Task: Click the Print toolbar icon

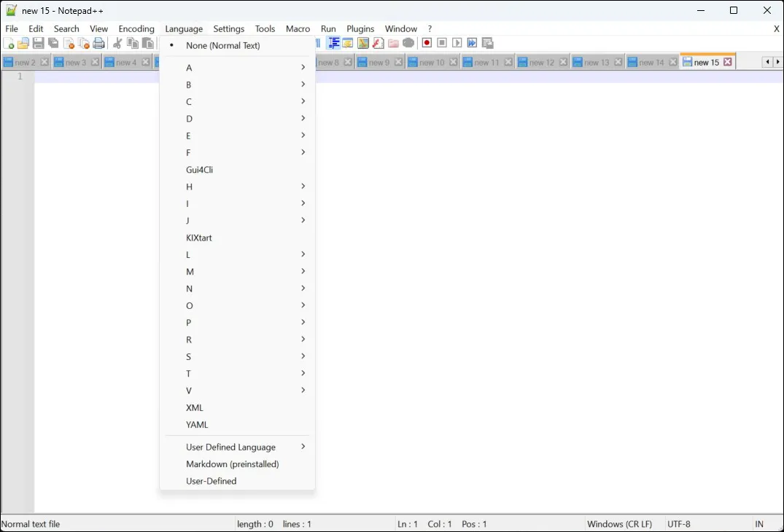Action: pos(99,44)
